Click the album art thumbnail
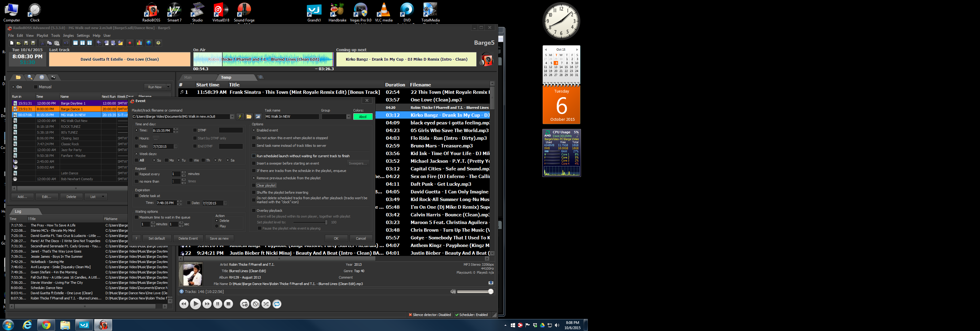980x331 pixels. point(190,274)
